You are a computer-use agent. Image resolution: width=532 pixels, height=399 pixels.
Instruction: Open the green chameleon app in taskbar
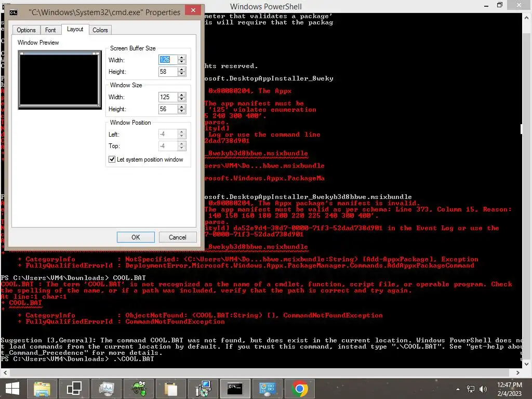click(139, 389)
